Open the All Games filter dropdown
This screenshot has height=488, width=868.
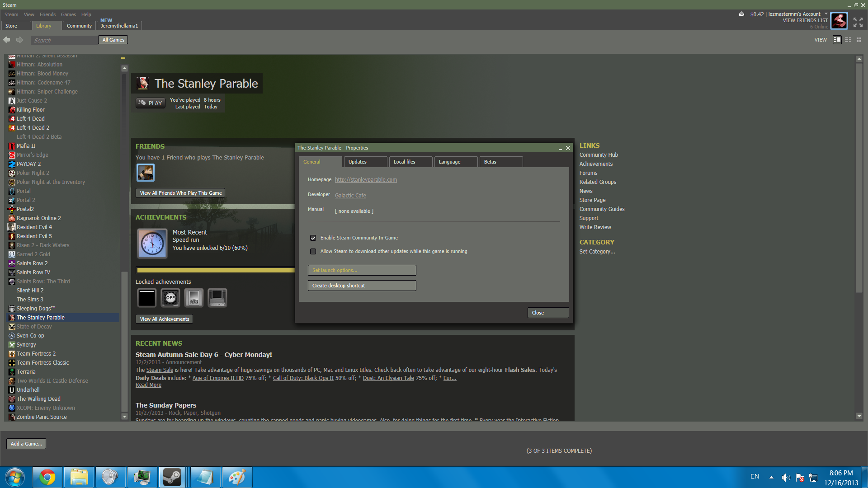[x=113, y=40]
